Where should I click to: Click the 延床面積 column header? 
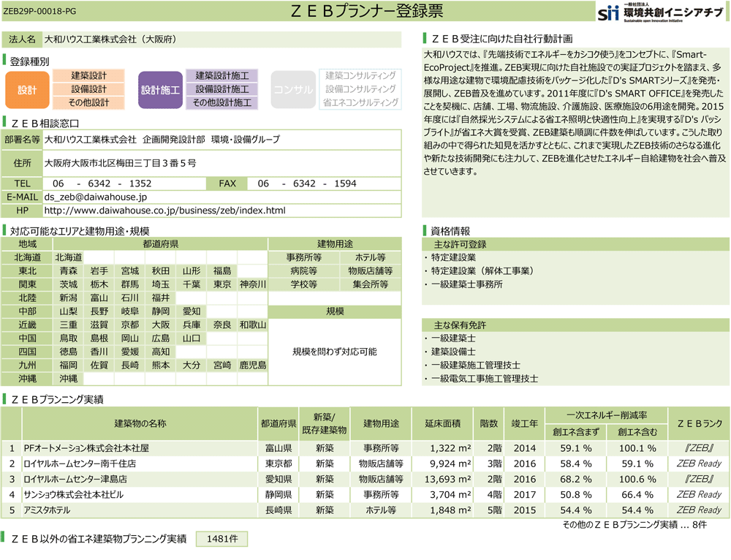point(442,423)
